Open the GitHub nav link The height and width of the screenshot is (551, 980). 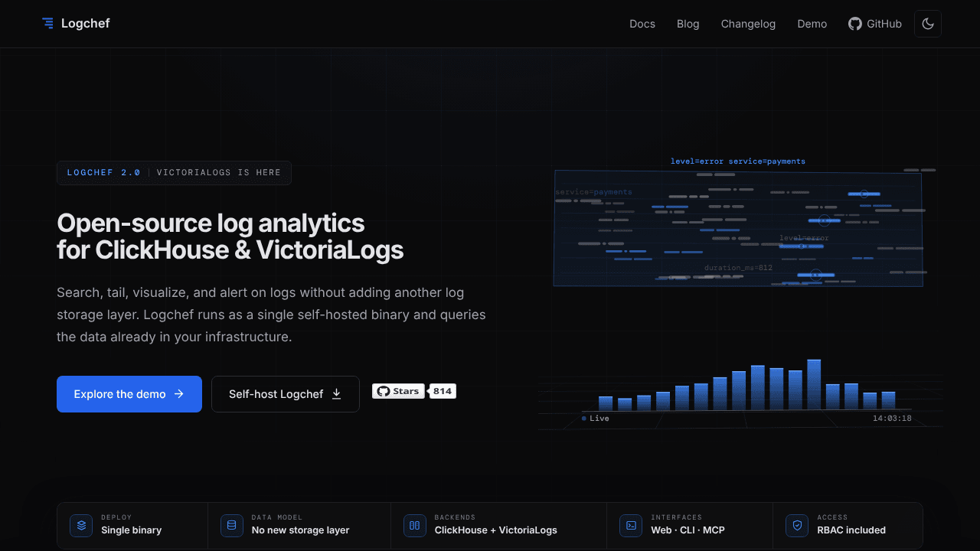875,24
